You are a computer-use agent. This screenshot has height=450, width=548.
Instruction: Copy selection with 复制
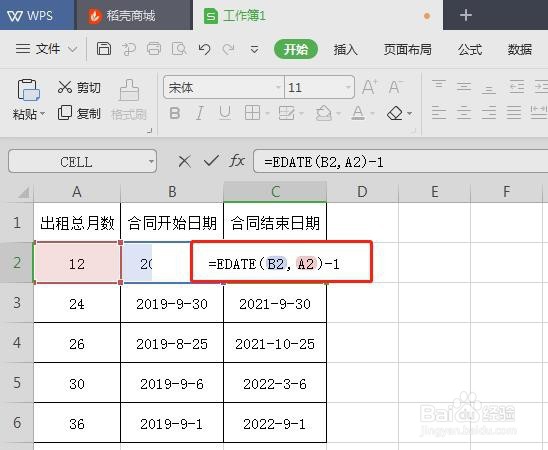[x=79, y=113]
